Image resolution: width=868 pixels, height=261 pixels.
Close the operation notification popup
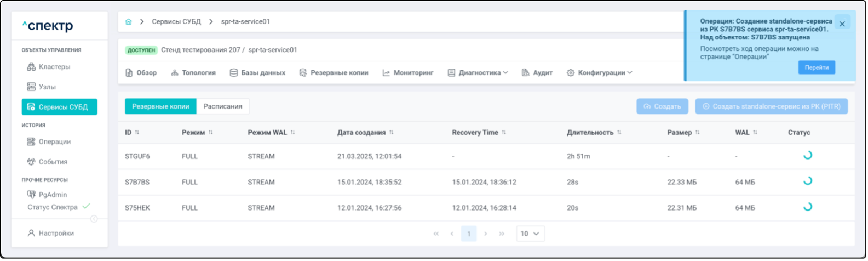842,24
